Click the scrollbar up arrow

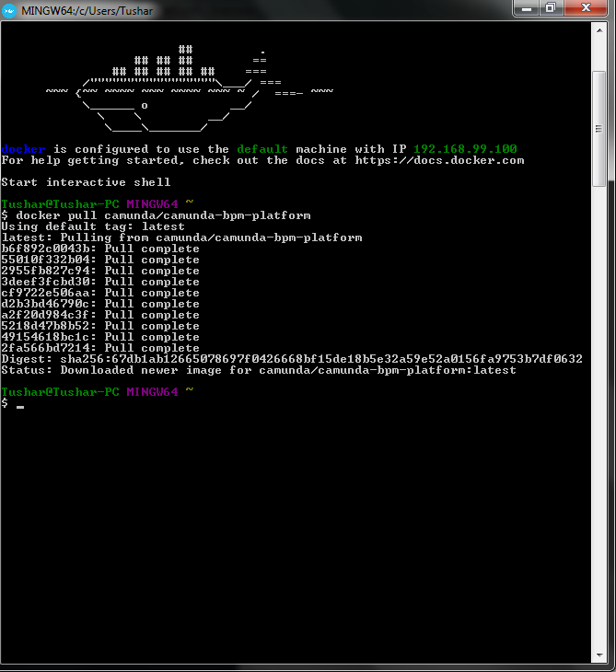[x=599, y=30]
